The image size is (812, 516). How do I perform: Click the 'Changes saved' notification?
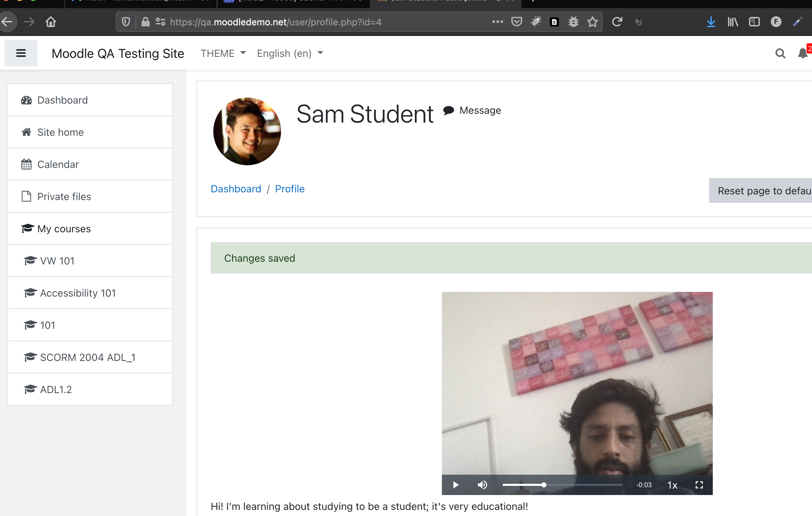[x=511, y=258]
